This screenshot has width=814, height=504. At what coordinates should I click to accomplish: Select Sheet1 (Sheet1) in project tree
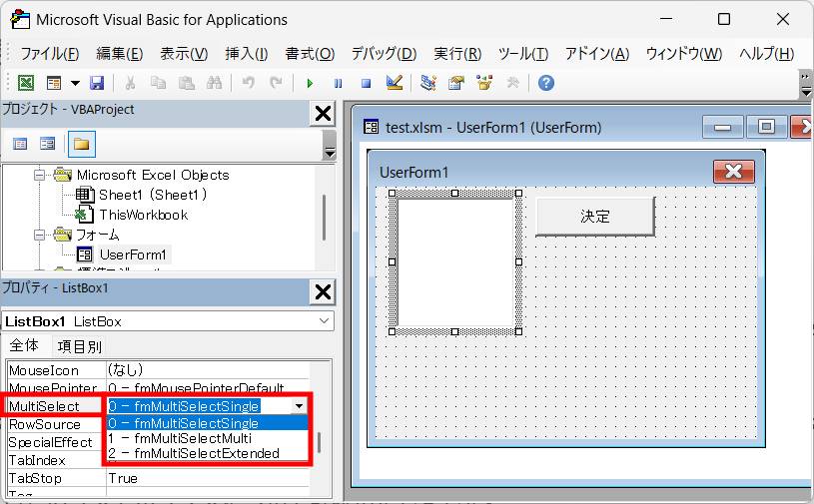pyautogui.click(x=153, y=195)
